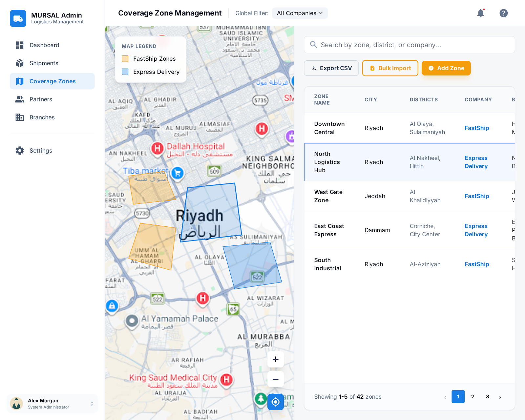Click the notifications bell icon
525x420 pixels.
click(x=481, y=13)
